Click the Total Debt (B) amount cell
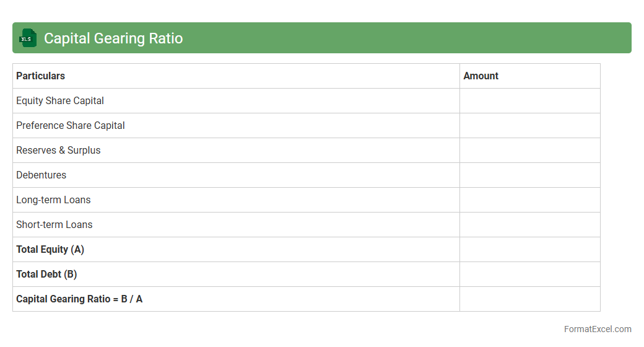644x347 pixels. coord(529,275)
